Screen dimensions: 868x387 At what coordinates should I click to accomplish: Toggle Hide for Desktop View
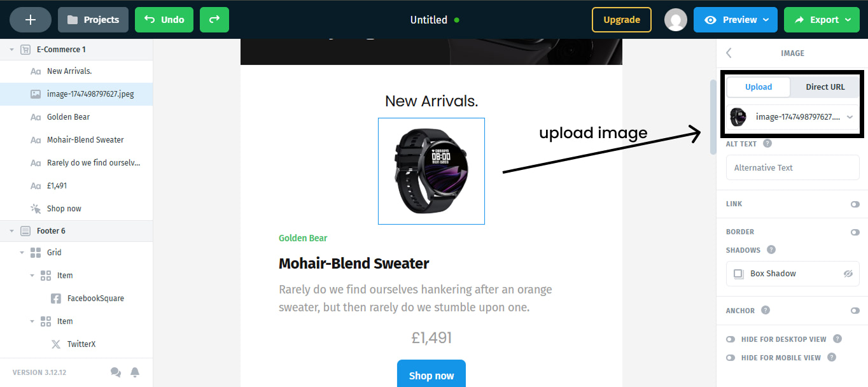pos(731,339)
